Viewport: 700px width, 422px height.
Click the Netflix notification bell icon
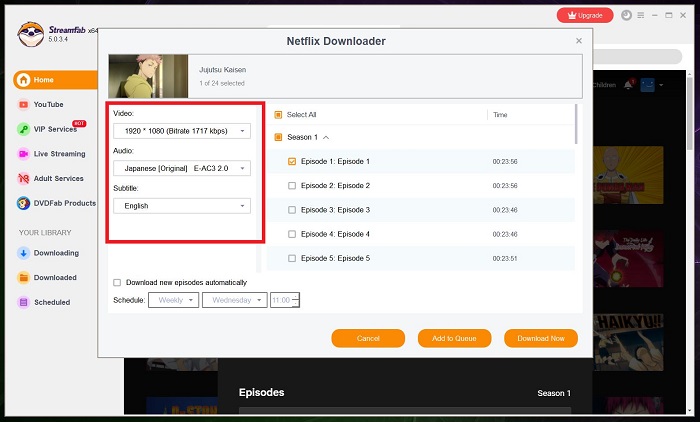point(628,85)
